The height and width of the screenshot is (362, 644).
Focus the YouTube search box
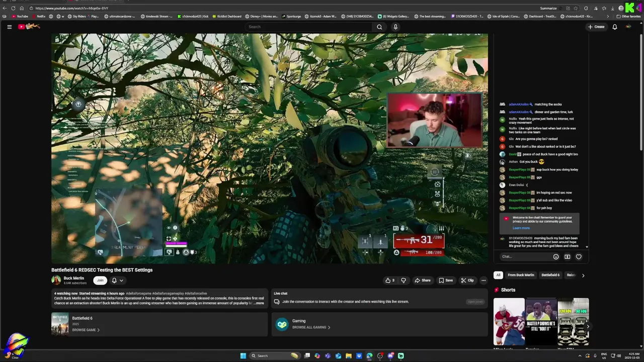coord(309,27)
